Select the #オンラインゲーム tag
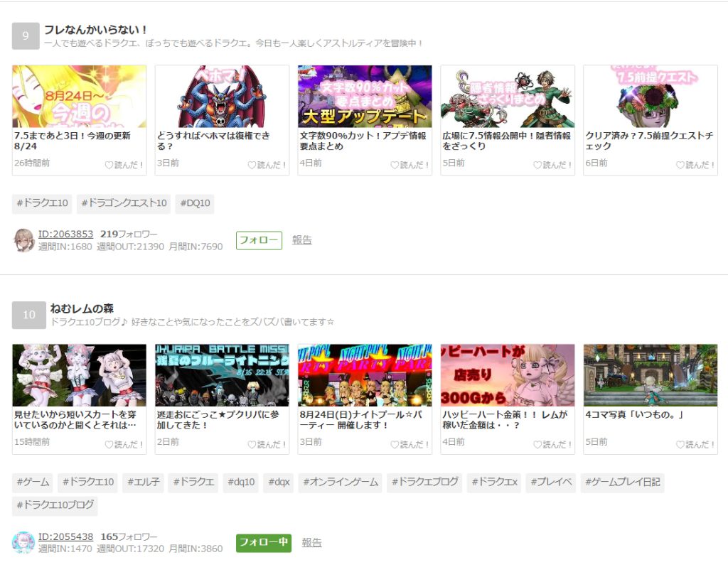 (341, 482)
